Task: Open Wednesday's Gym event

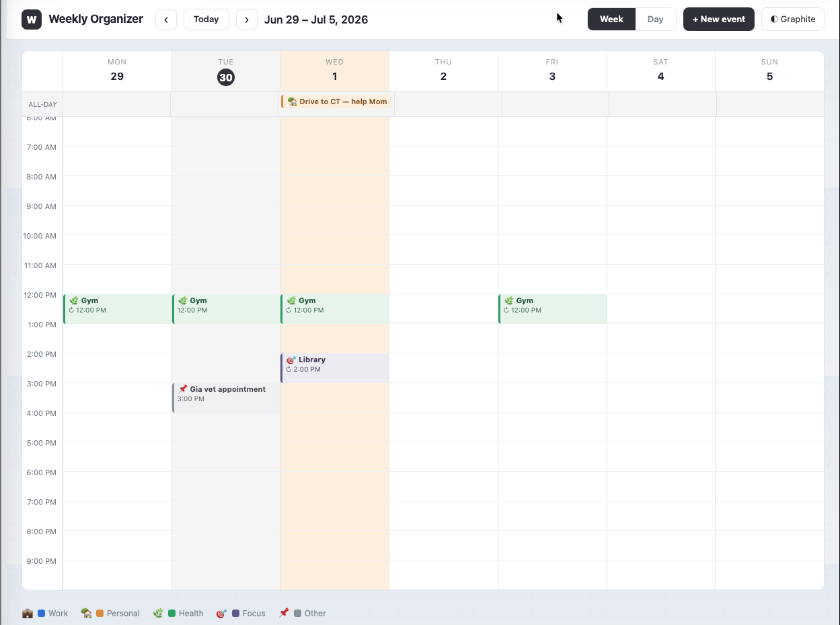Action: [335, 309]
